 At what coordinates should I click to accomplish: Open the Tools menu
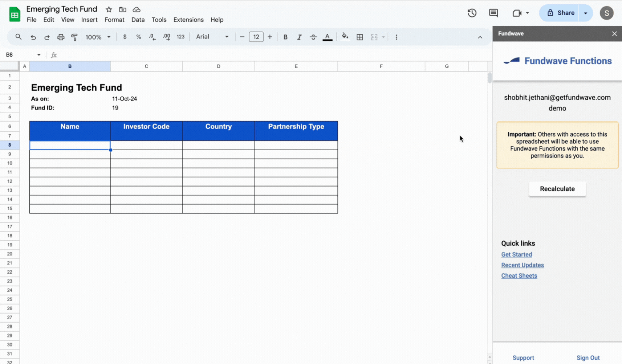[159, 20]
